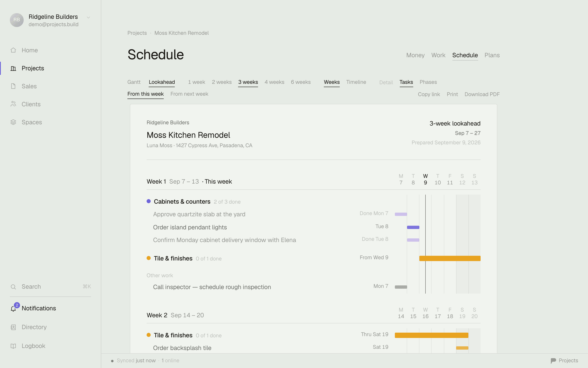Open task Call inspector — schedule rough inspection
588x368 pixels.
(x=212, y=287)
